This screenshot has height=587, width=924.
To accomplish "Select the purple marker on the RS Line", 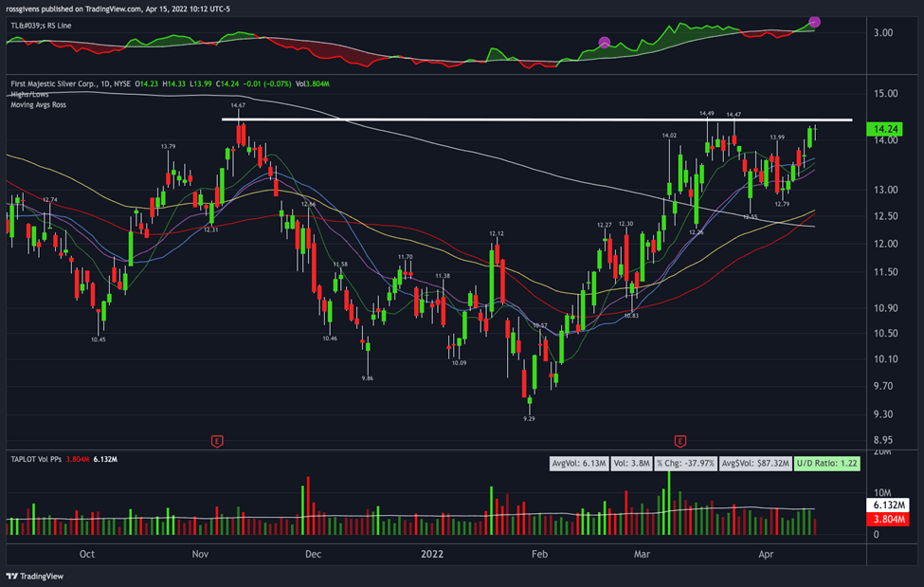I will (604, 42).
